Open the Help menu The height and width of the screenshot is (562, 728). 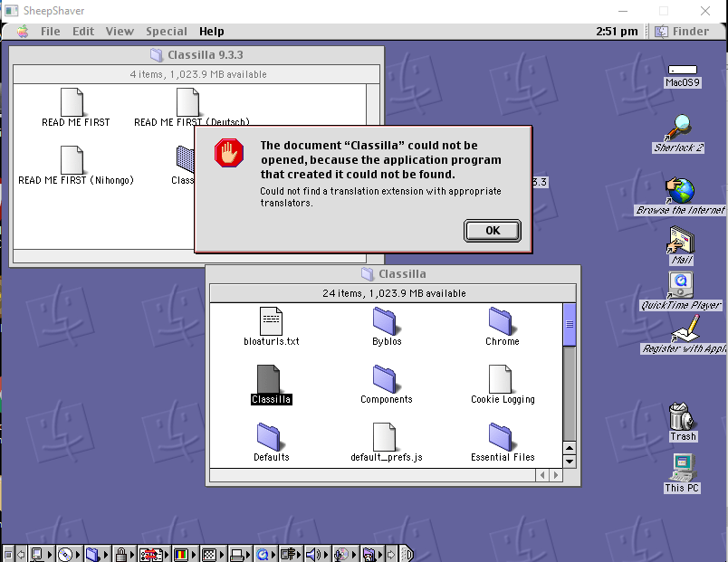point(211,31)
